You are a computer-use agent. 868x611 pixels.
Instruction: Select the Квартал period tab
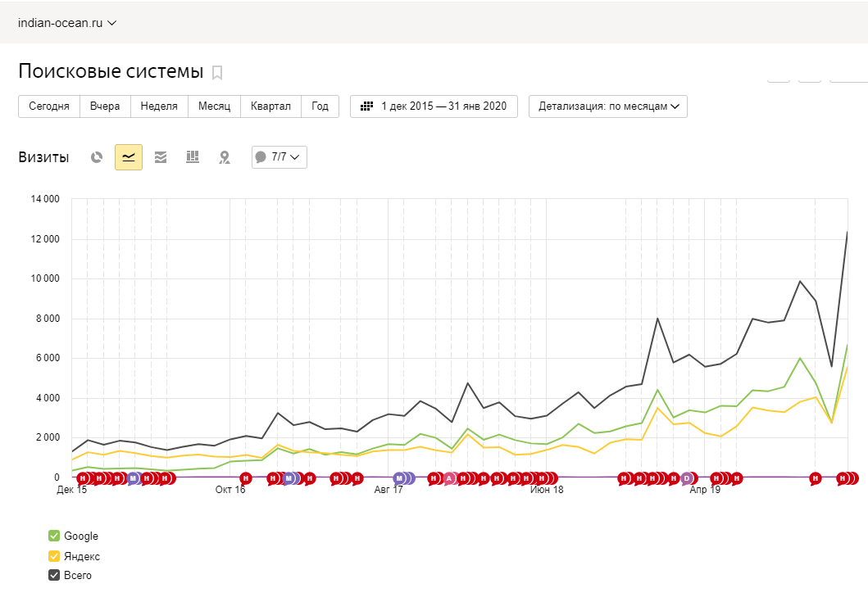(270, 106)
